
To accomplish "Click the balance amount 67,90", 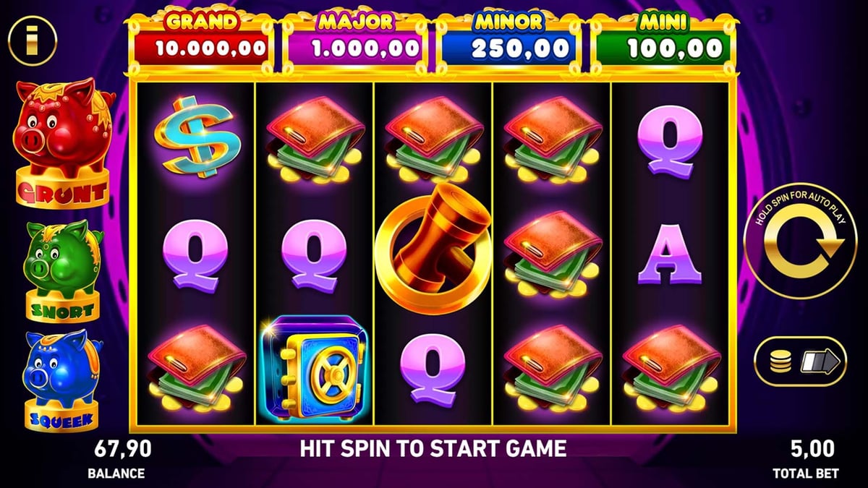I will pos(123,449).
